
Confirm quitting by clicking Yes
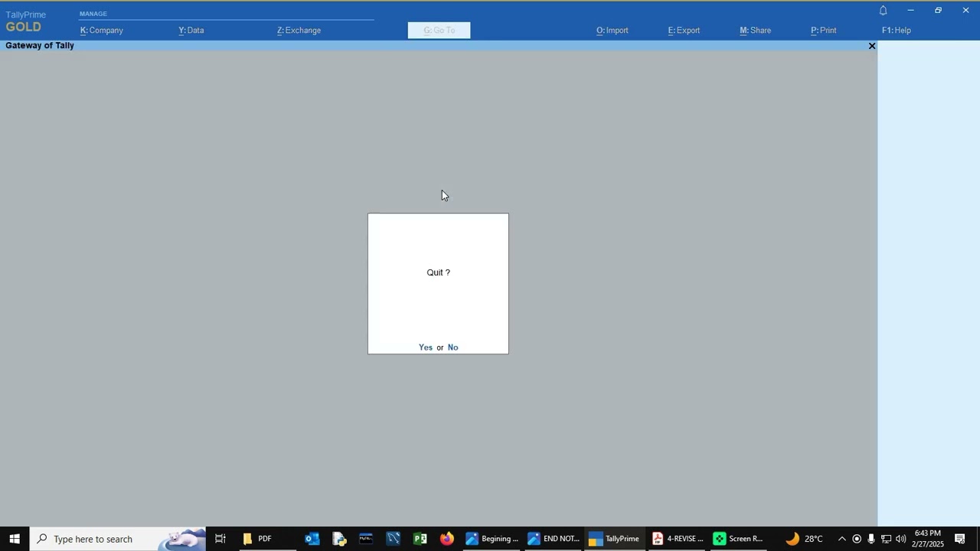pos(426,347)
